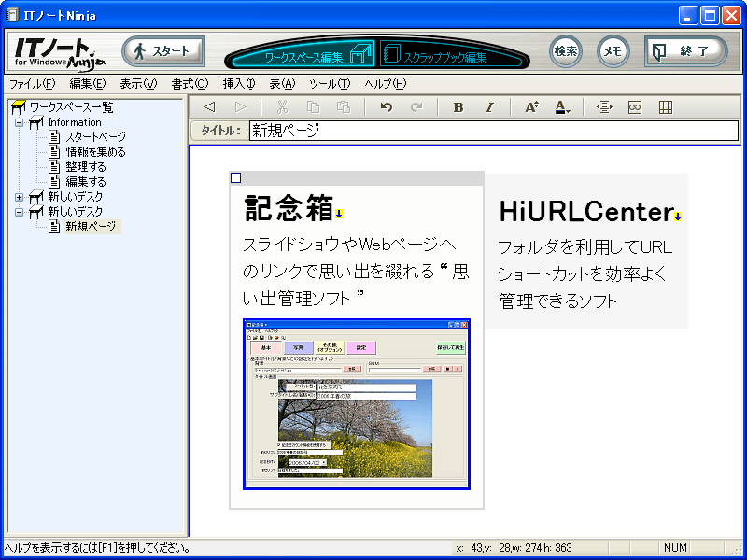Collapse the Information desk node
747x560 pixels.
click(x=19, y=123)
